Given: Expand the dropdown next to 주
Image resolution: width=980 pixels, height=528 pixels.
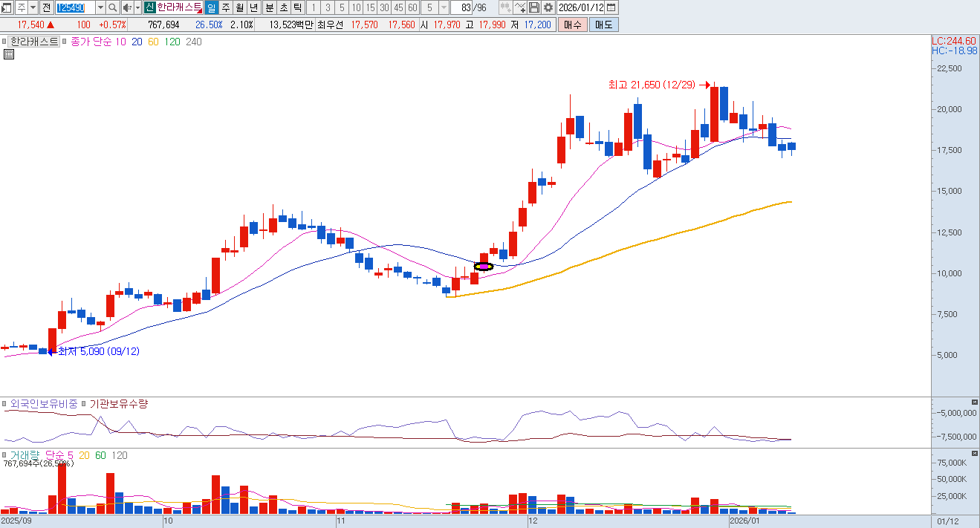Looking at the screenshot, I should 33,7.
